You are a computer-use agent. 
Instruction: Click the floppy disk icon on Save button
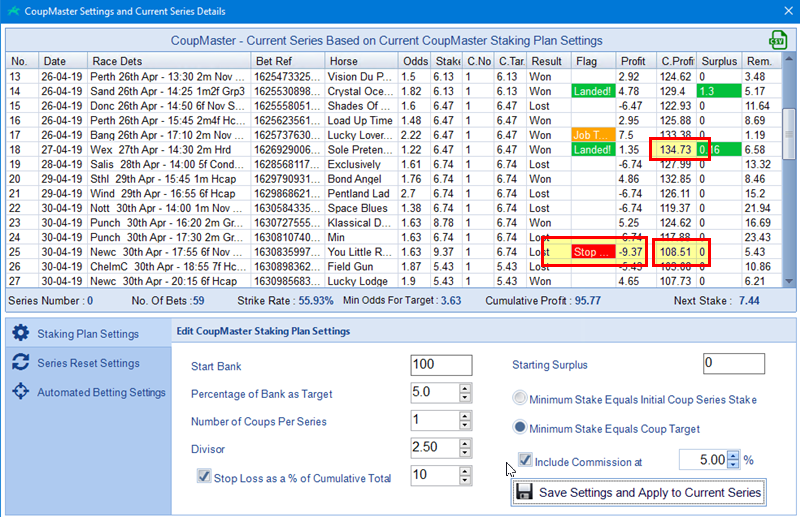pyautogui.click(x=524, y=492)
